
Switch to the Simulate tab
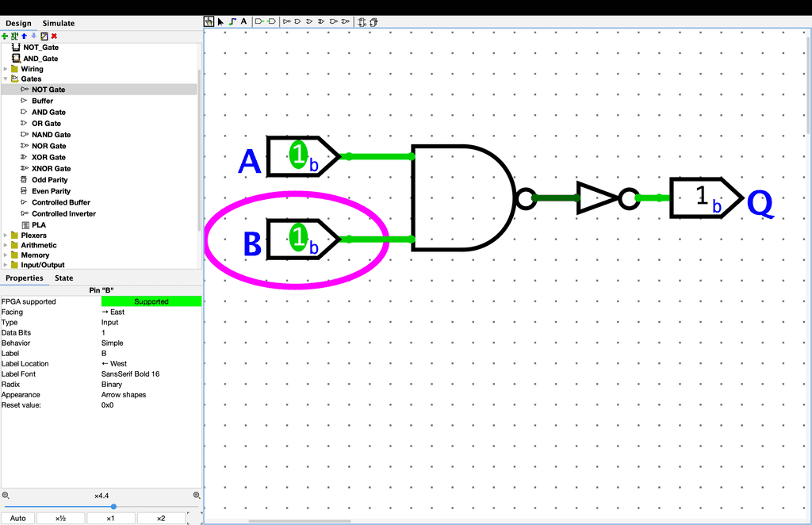pos(58,23)
